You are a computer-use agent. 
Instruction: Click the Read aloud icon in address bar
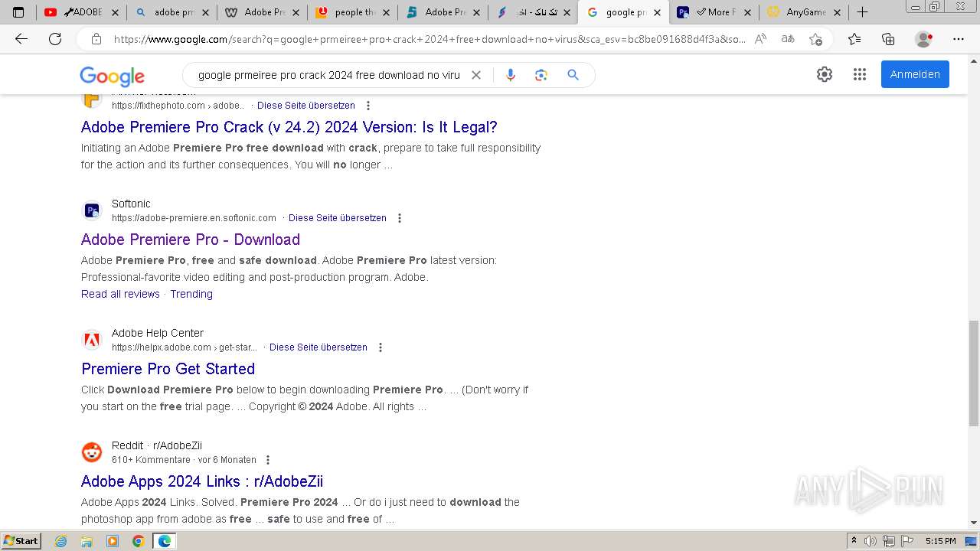[x=760, y=39]
